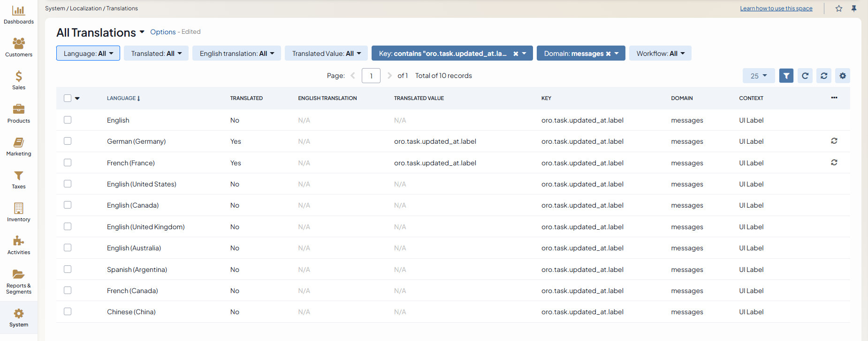Clear the Key contains filter

(516, 54)
